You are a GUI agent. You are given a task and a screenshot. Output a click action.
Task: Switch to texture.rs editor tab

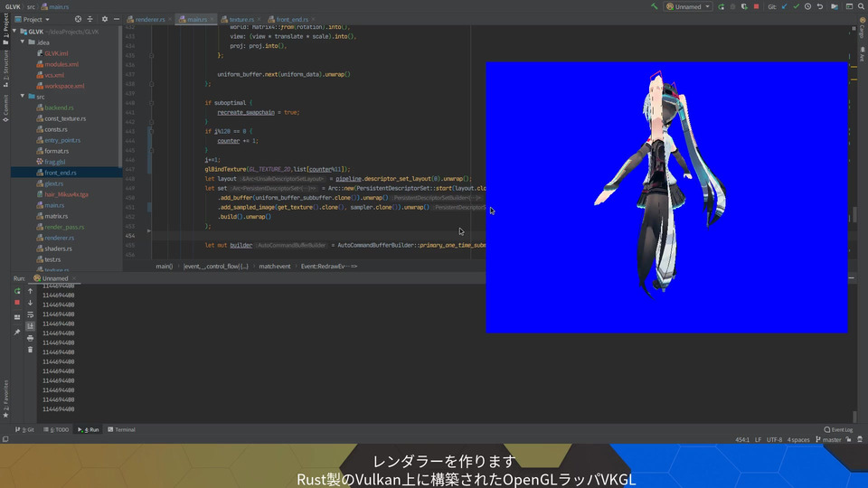pos(241,19)
